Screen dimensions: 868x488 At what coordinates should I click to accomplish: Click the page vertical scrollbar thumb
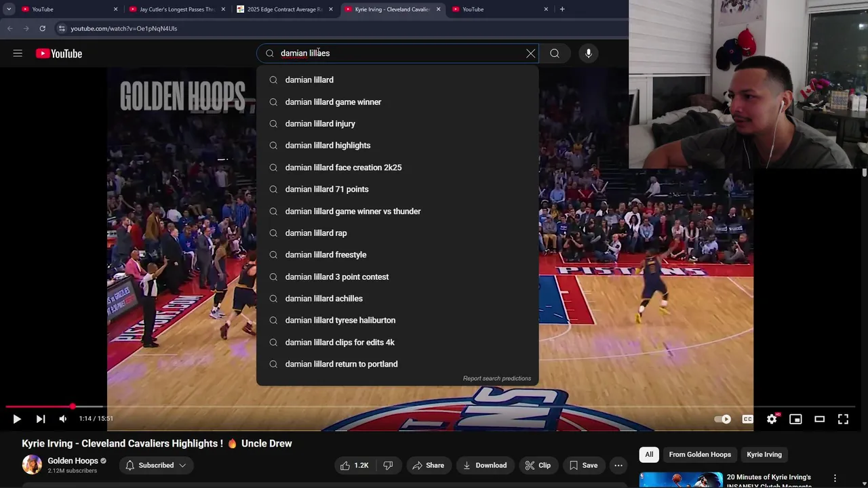click(864, 174)
